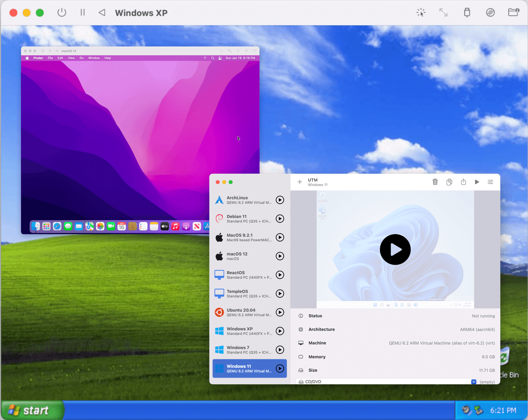
Task: Open FaceTime in the macOS 12 dock
Action: click(x=111, y=226)
